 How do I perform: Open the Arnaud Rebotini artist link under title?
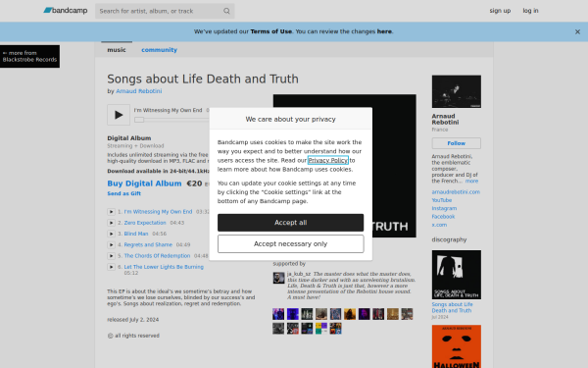click(x=139, y=91)
